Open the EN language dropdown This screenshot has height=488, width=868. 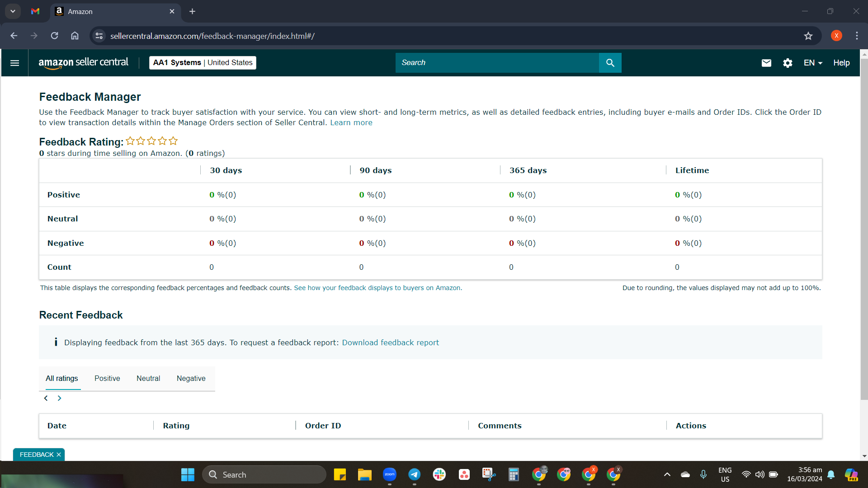813,63
